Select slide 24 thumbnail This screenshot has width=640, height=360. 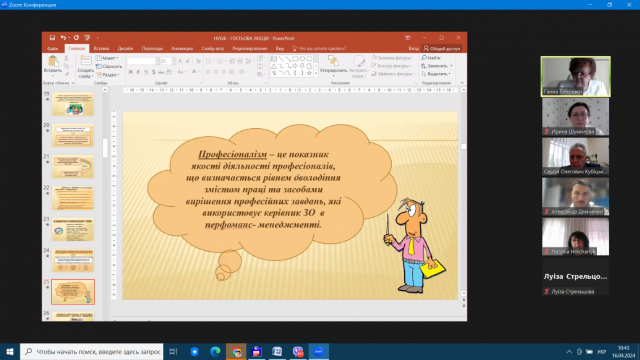(x=73, y=260)
